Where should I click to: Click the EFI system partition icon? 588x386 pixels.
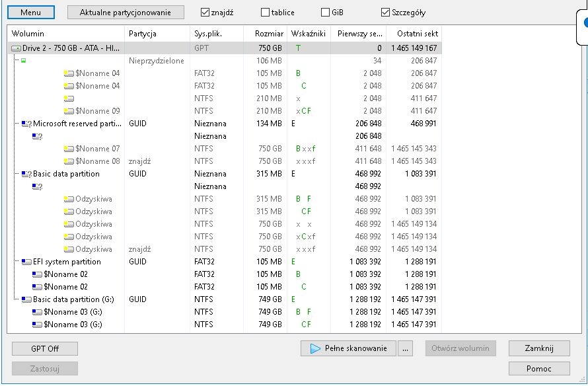26,262
